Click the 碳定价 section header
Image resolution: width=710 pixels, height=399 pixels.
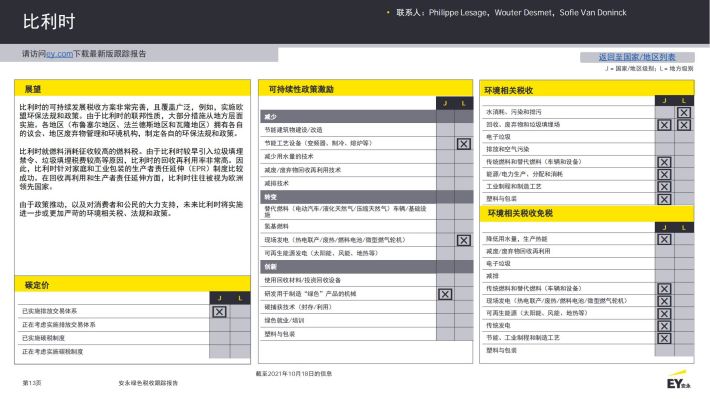[x=132, y=284]
